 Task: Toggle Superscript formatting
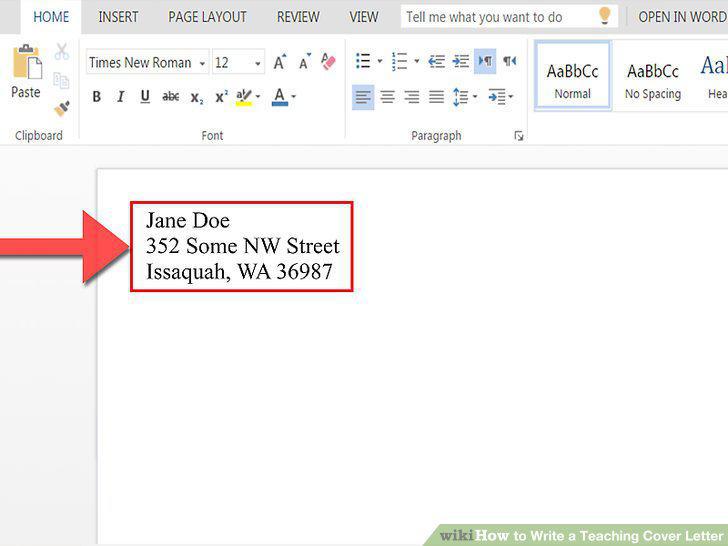pos(221,96)
